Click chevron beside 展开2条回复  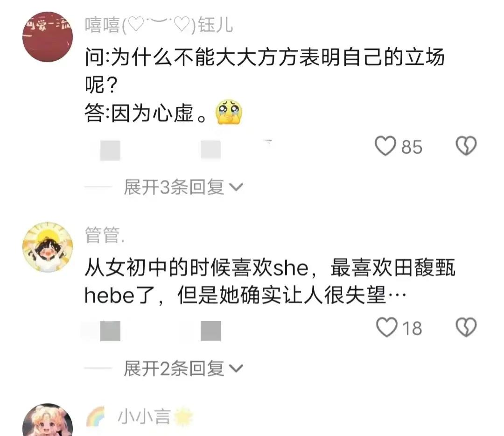(x=236, y=368)
